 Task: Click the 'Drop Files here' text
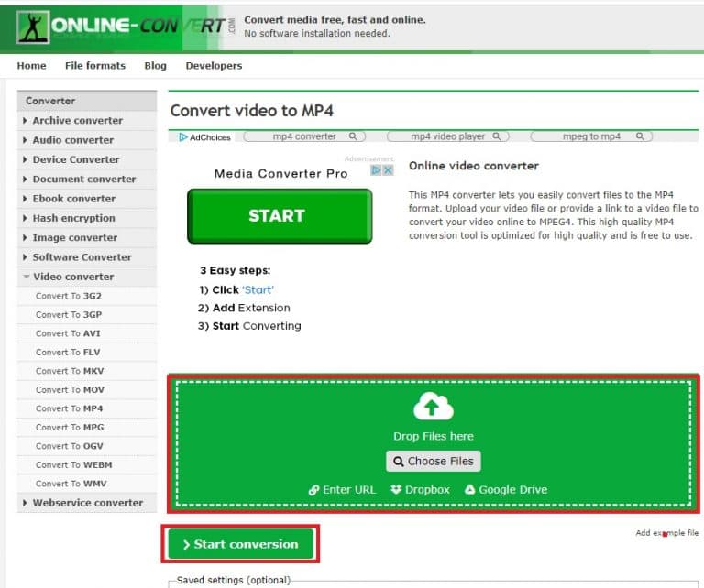click(434, 436)
